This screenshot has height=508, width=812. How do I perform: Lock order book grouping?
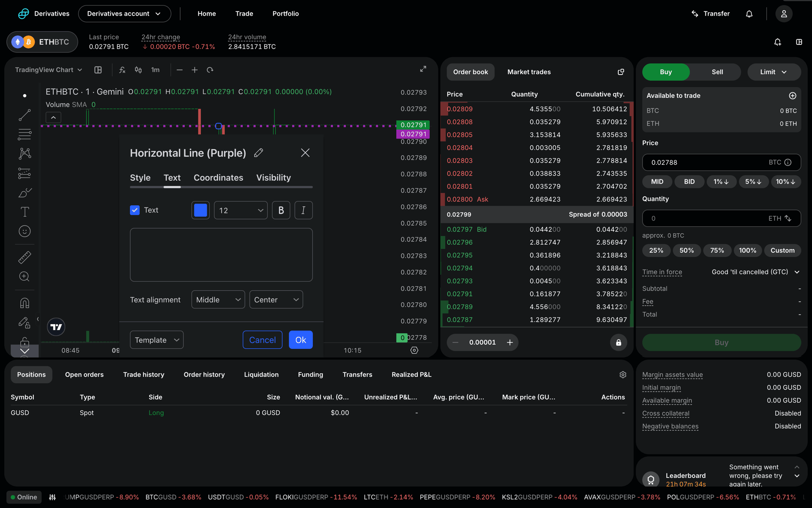[x=618, y=342]
